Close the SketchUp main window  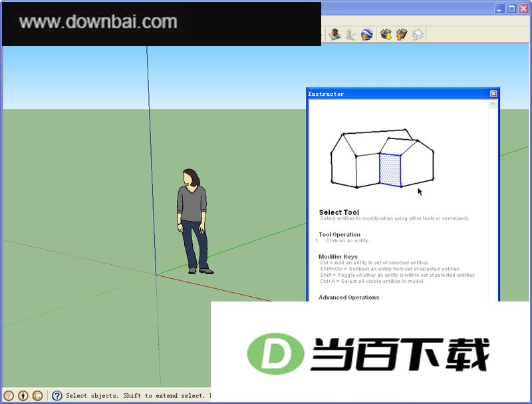(524, 9)
